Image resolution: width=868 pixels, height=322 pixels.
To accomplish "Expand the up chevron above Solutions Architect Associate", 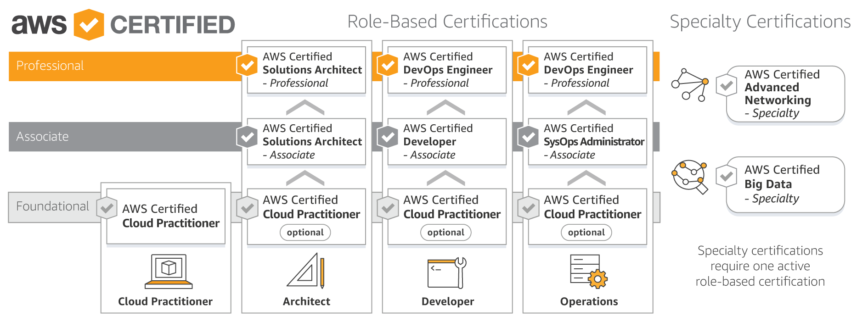I will point(305,107).
